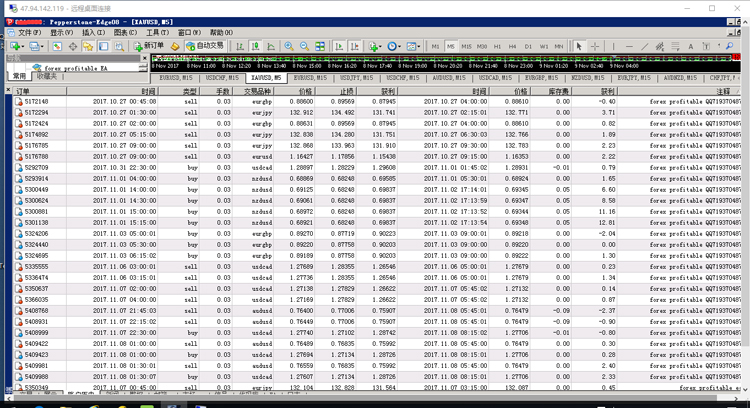
Task: Open the Strategy Tester icon
Action: point(119,46)
